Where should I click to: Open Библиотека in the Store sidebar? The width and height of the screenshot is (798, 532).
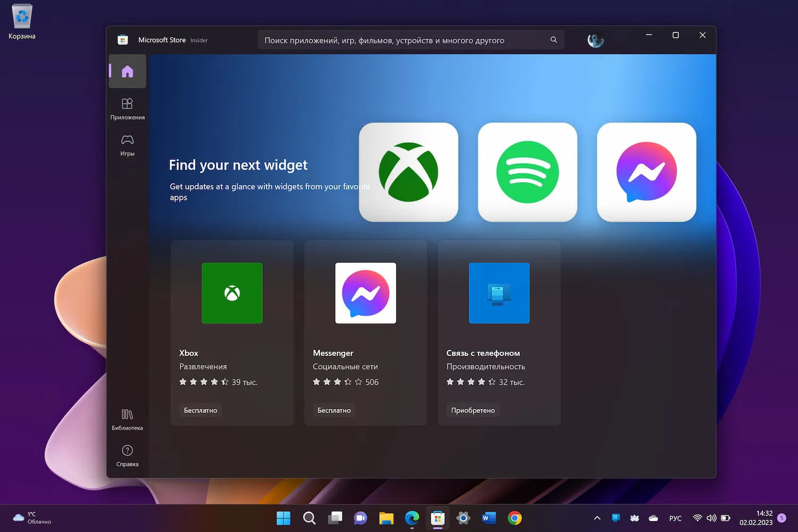click(127, 419)
